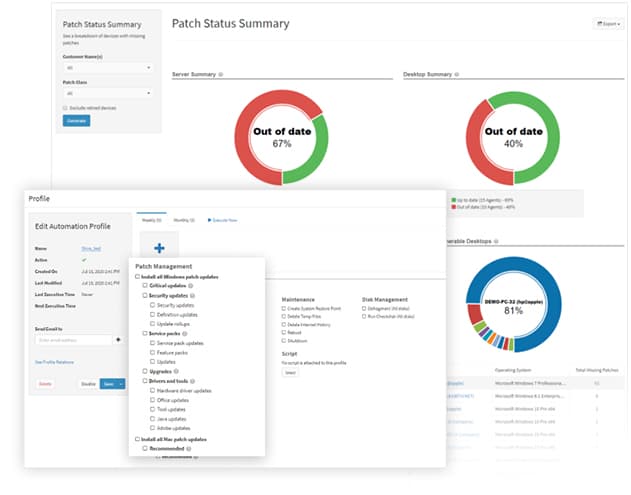Tick the Java updates checkbox
The image size is (631, 495).
pos(152,418)
